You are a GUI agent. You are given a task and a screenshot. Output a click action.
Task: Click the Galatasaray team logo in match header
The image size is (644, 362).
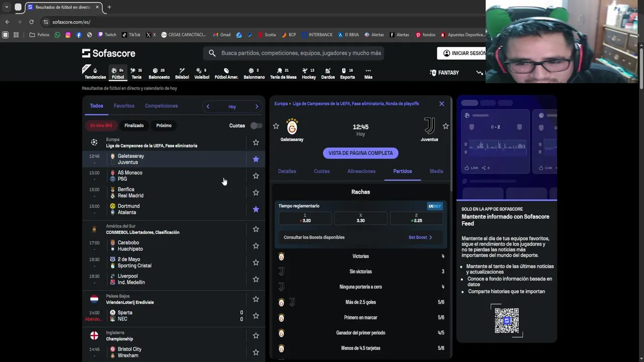(x=292, y=126)
